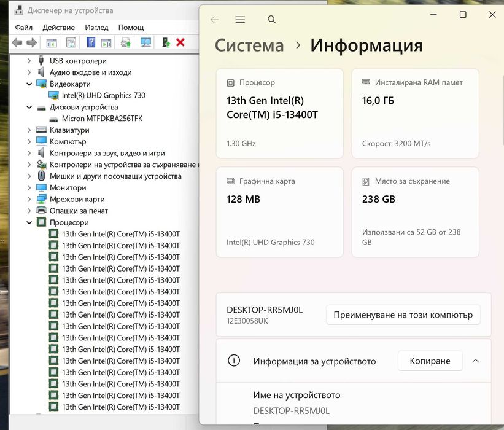Expand Контролери на устройства за съхраняване node
This screenshot has width=504, height=430.
coord(29,165)
